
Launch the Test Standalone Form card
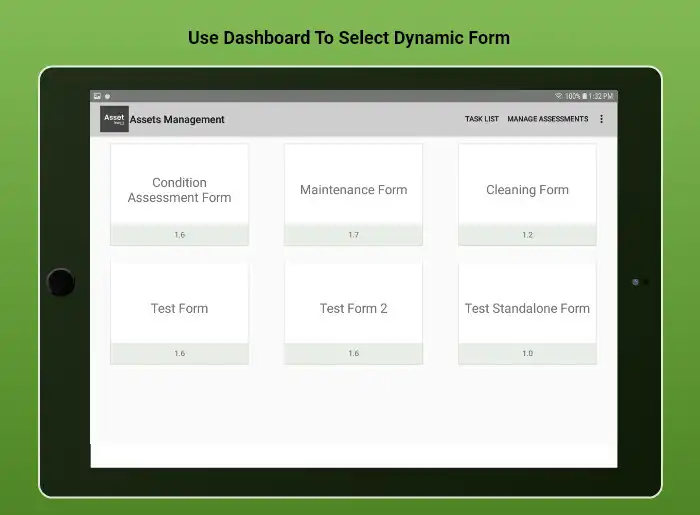point(527,308)
